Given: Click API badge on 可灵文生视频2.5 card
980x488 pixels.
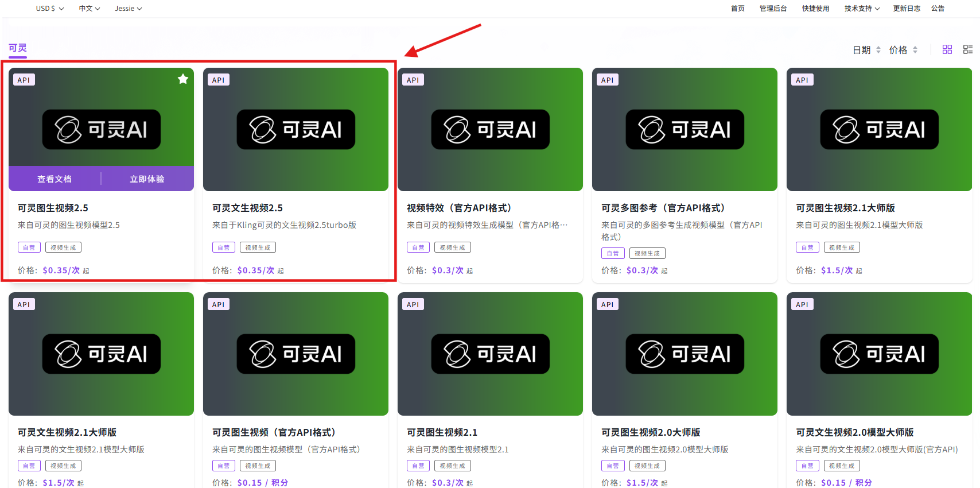Looking at the screenshot, I should coord(219,80).
